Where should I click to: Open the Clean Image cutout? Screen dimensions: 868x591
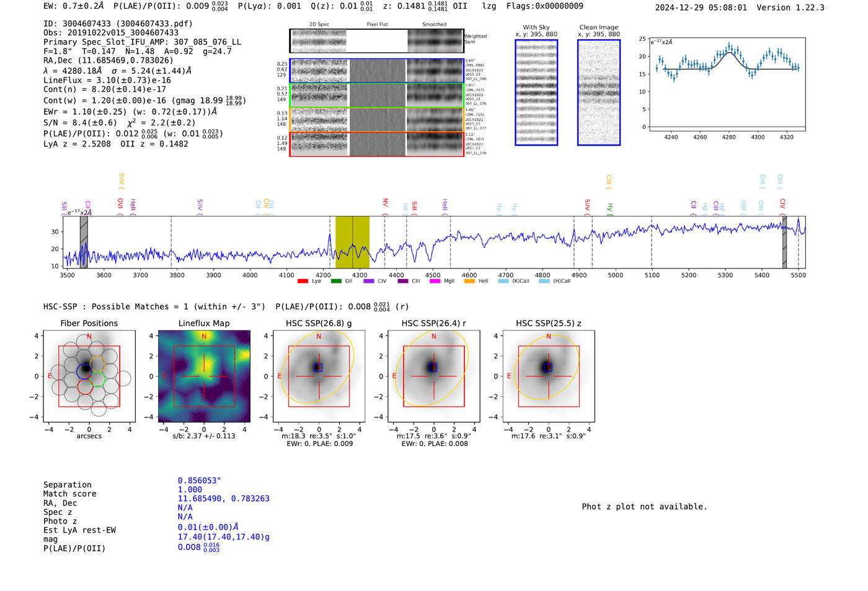[599, 92]
